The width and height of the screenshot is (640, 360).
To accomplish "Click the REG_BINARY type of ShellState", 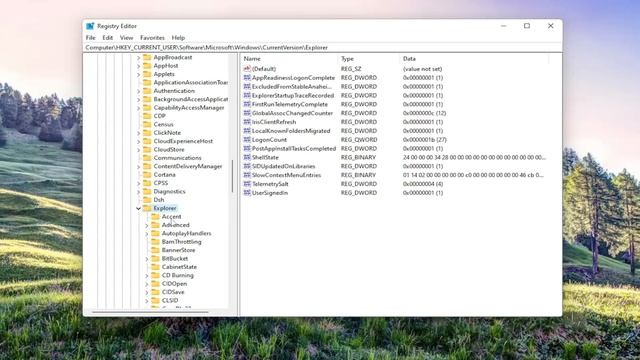I will click(x=358, y=158).
